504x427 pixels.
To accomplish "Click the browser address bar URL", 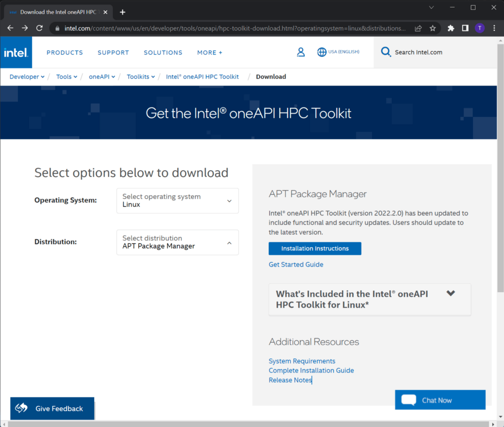I will point(235,28).
